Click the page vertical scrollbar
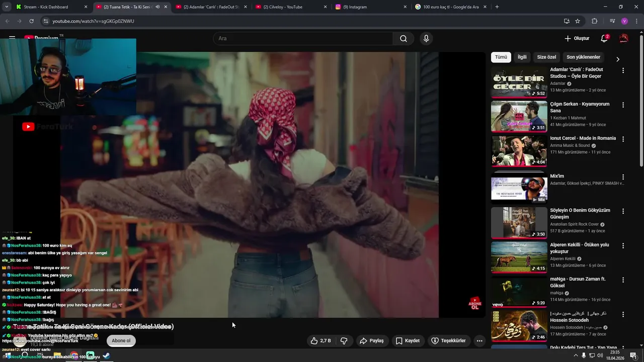The width and height of the screenshot is (644, 362). [x=640, y=101]
